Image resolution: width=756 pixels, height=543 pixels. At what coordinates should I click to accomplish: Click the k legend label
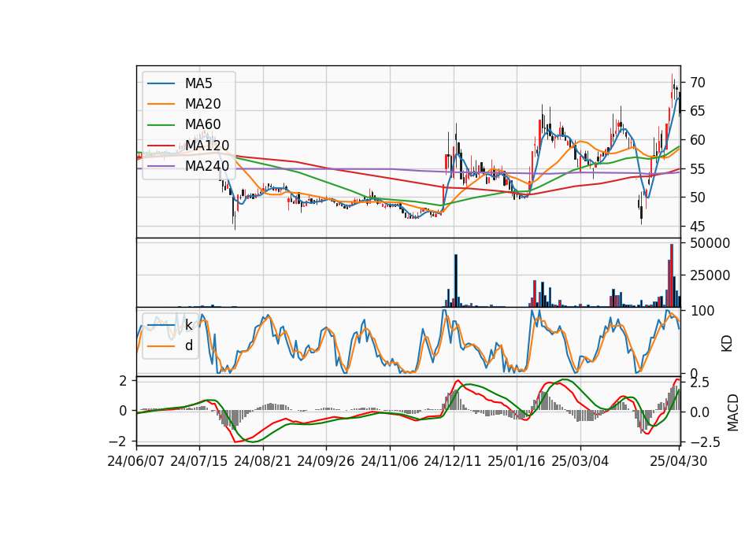tap(188, 325)
